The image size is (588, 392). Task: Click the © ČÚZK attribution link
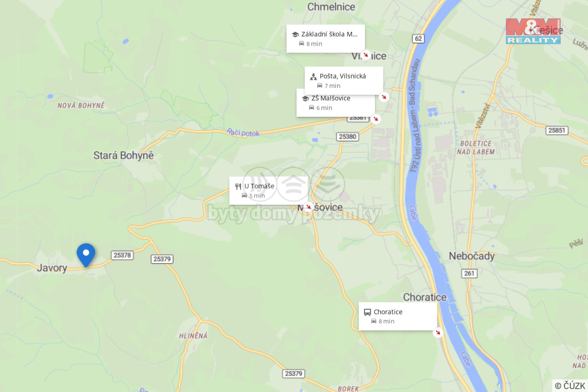pyautogui.click(x=570, y=385)
